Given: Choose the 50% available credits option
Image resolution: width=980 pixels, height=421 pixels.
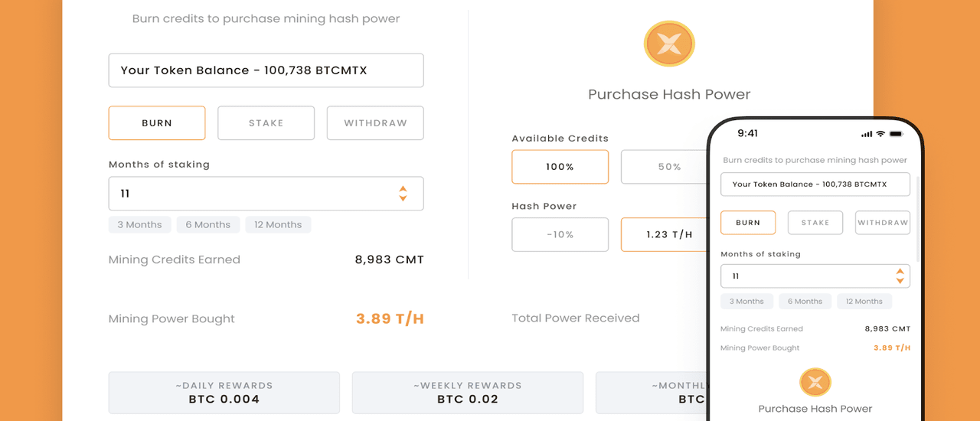Looking at the screenshot, I should pyautogui.click(x=665, y=167).
